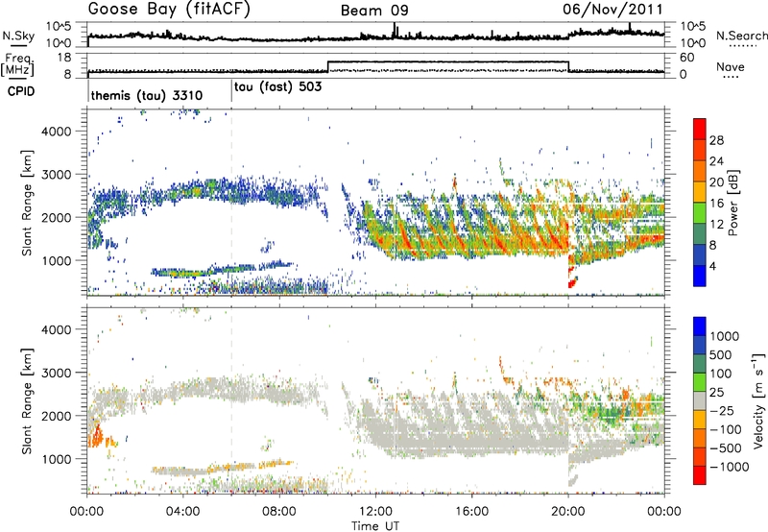Click the 'Nave' legend label
Screen dimensions: 768x532
pyautogui.click(x=731, y=67)
